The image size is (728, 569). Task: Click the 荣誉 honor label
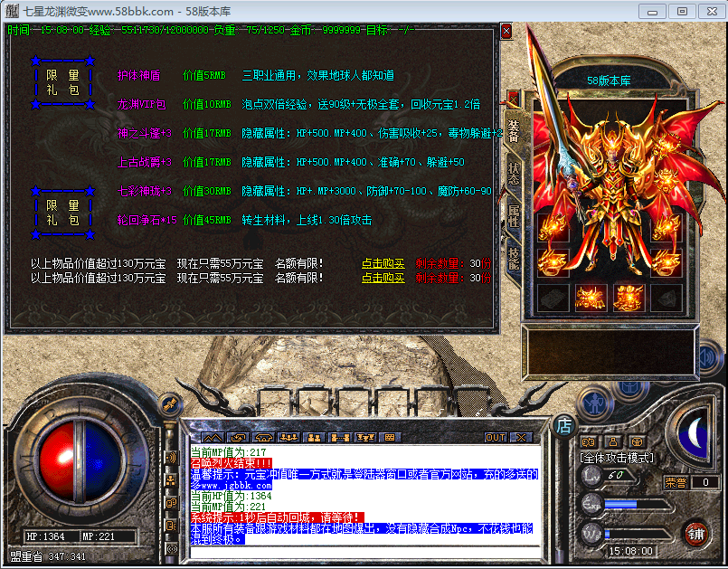pos(676,482)
